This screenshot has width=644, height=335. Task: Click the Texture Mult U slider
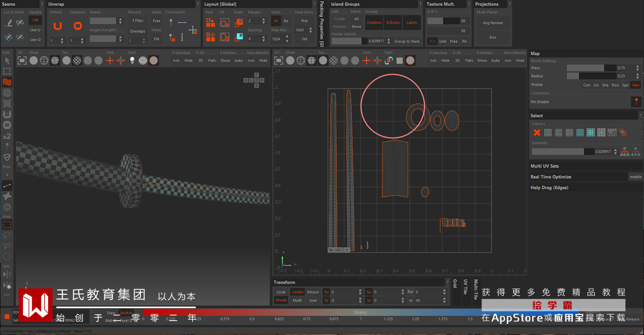pos(443,21)
